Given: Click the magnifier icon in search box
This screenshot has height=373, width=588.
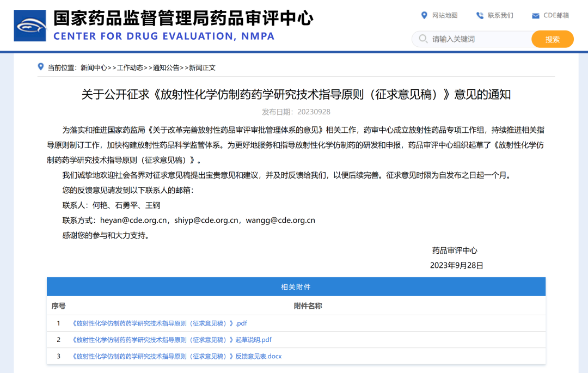Looking at the screenshot, I should pos(423,39).
